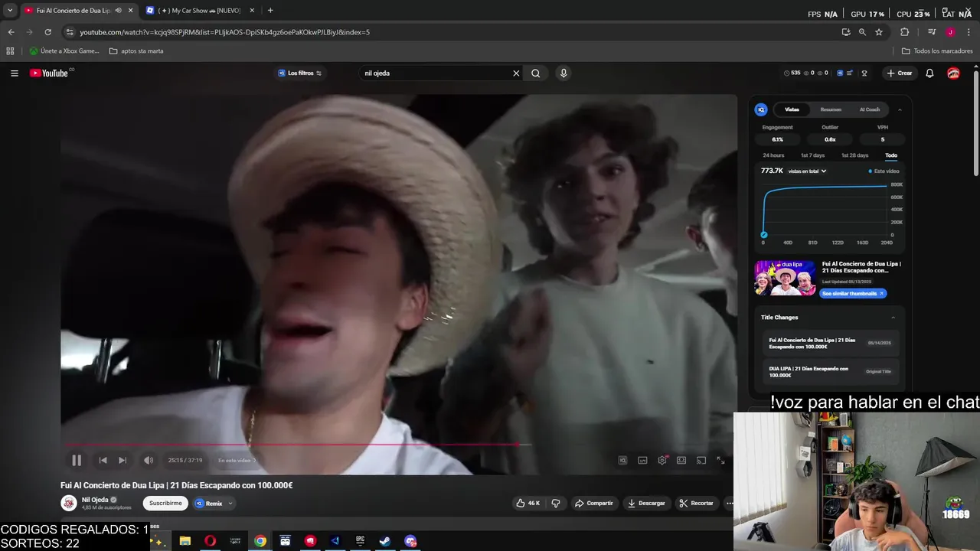Expand the Remix dropdown arrow

coord(230,503)
